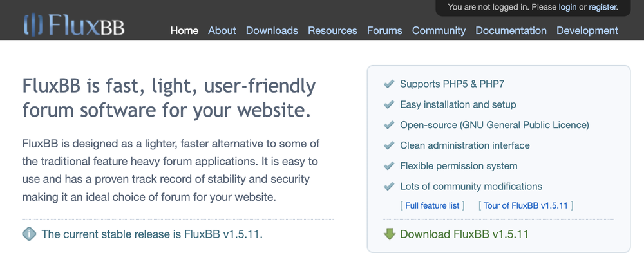
Task: Click Download FluxBB v1.5.11 link
Action: point(464,234)
